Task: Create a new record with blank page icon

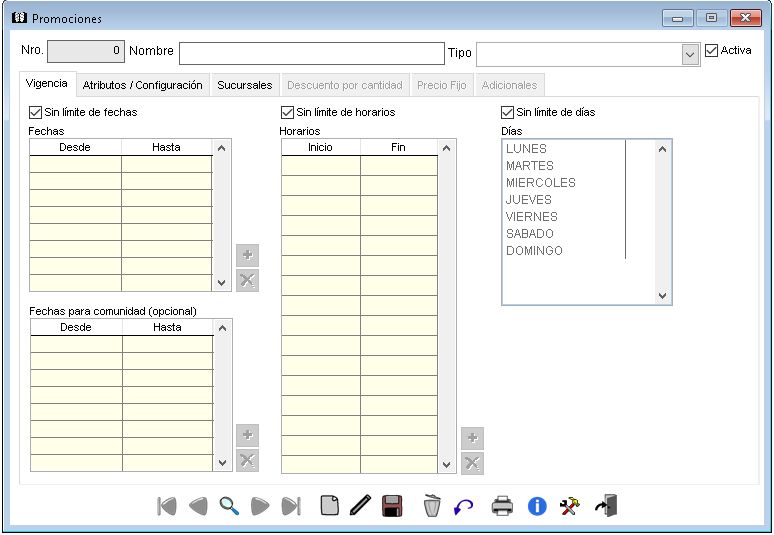Action: (x=329, y=506)
